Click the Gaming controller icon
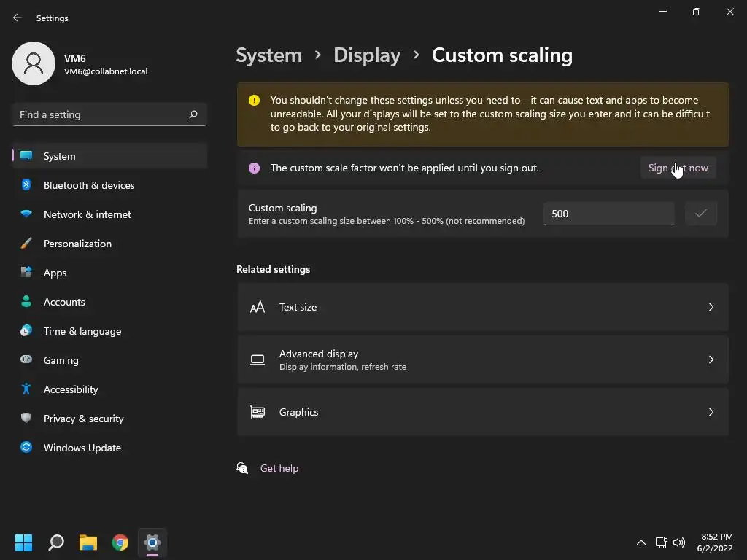 [26, 360]
